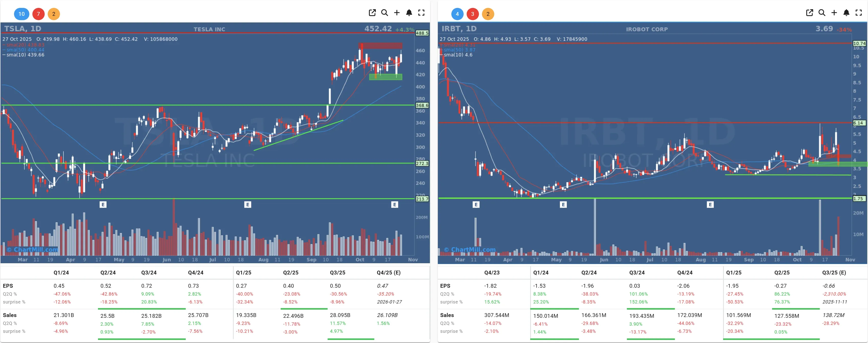Expand TSLA chart to fullscreen

[x=421, y=13]
